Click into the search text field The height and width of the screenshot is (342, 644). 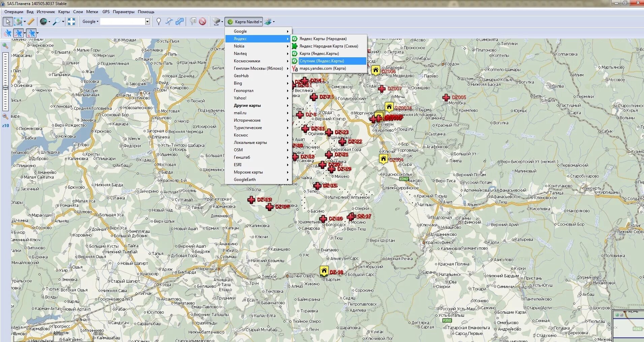pos(123,22)
